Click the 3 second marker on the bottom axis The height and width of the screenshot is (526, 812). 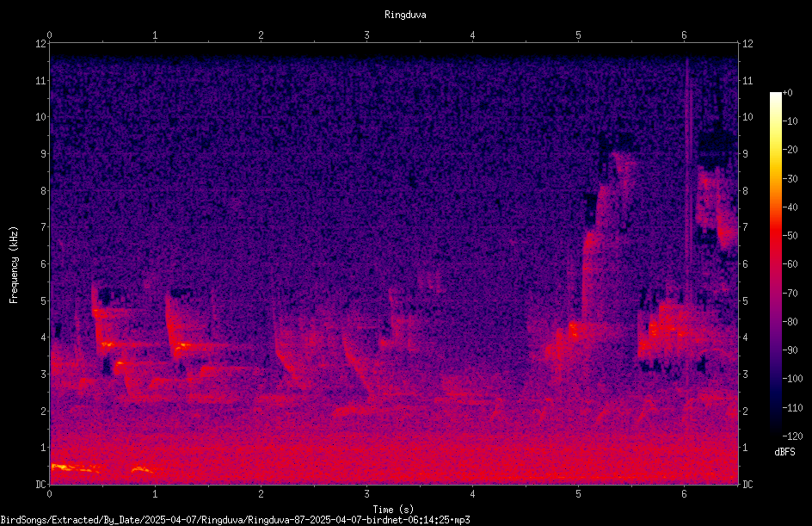(x=366, y=494)
